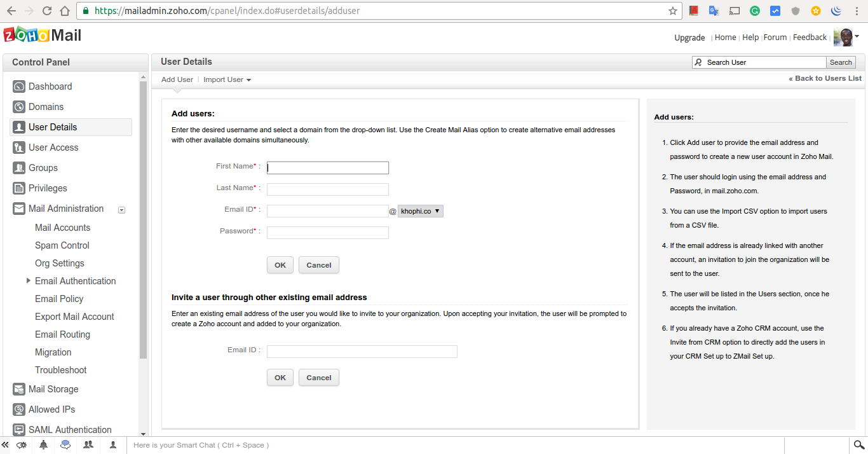Click into the Last Name field

pos(327,189)
